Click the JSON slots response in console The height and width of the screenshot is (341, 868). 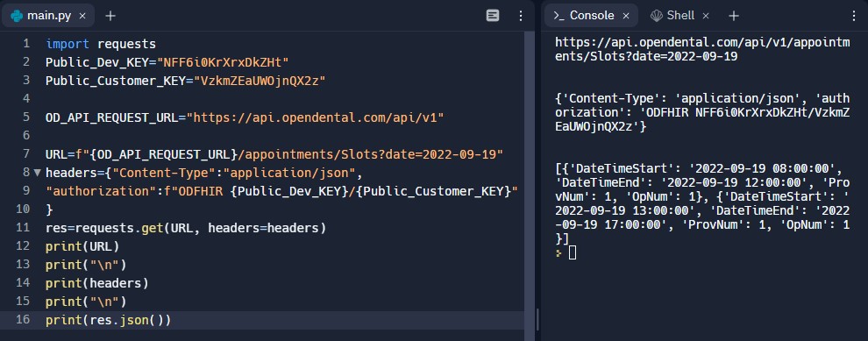[702, 203]
